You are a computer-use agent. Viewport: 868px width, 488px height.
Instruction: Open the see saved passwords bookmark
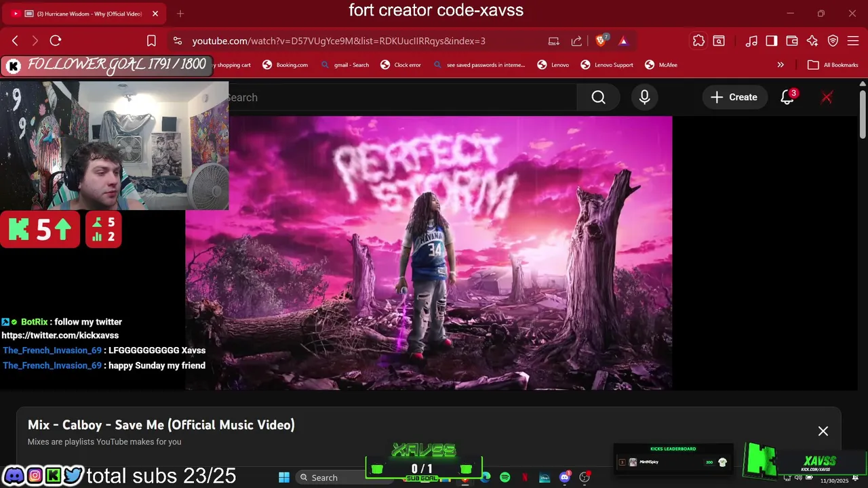tap(480, 65)
